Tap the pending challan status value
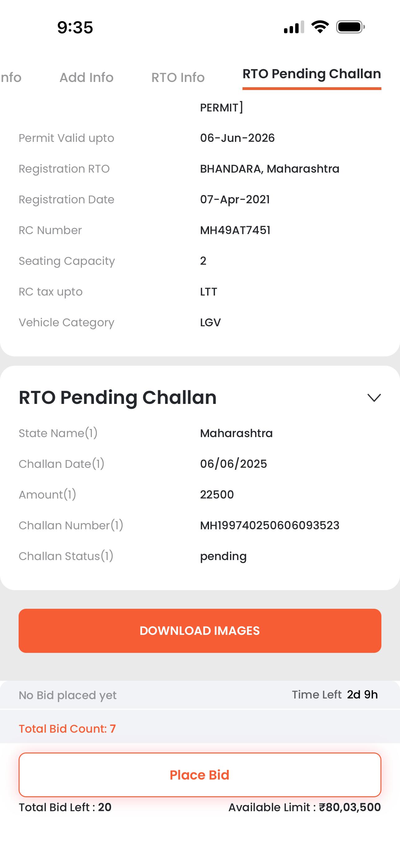Screen dimensions: 400x868 223,556
